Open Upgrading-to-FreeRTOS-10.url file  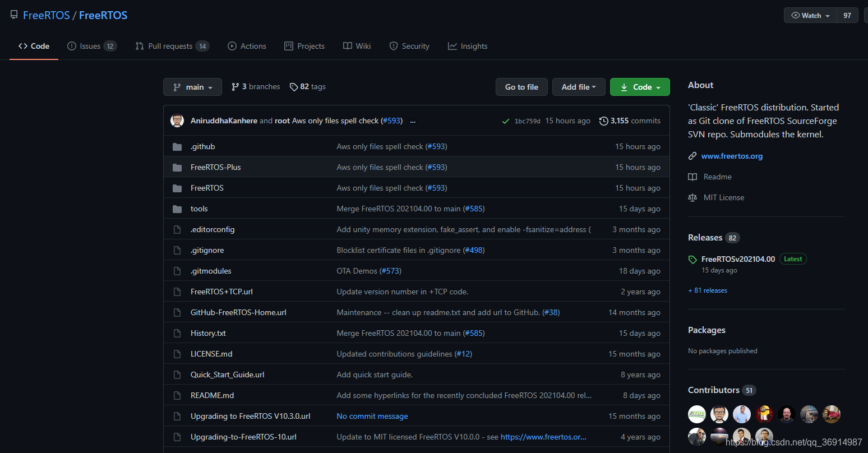243,437
